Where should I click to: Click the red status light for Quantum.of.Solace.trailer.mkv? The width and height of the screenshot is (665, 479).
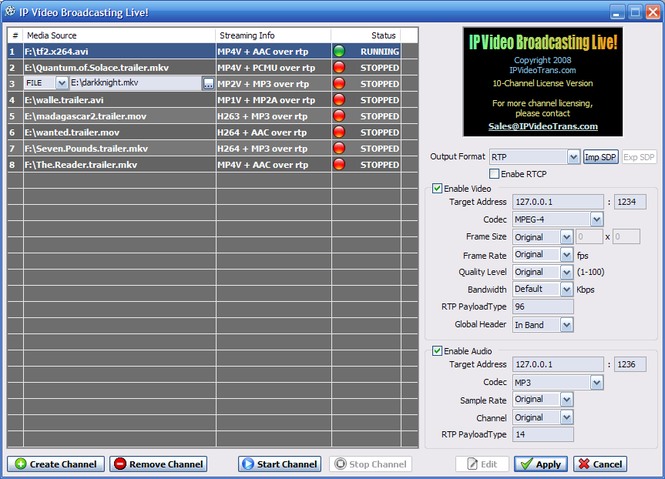[x=339, y=67]
